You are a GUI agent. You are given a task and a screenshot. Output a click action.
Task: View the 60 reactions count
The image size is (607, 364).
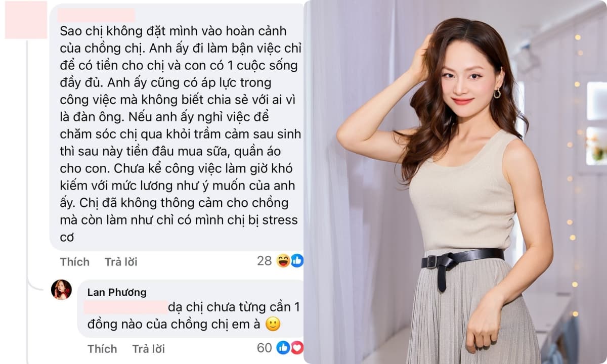[x=265, y=348]
